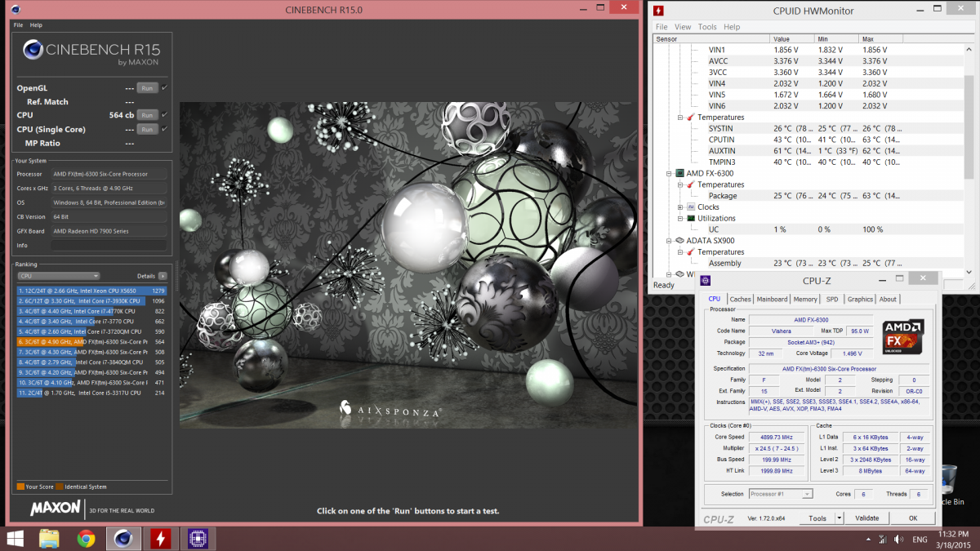
Task: Click the Tools button in CPU-Z
Action: [817, 518]
